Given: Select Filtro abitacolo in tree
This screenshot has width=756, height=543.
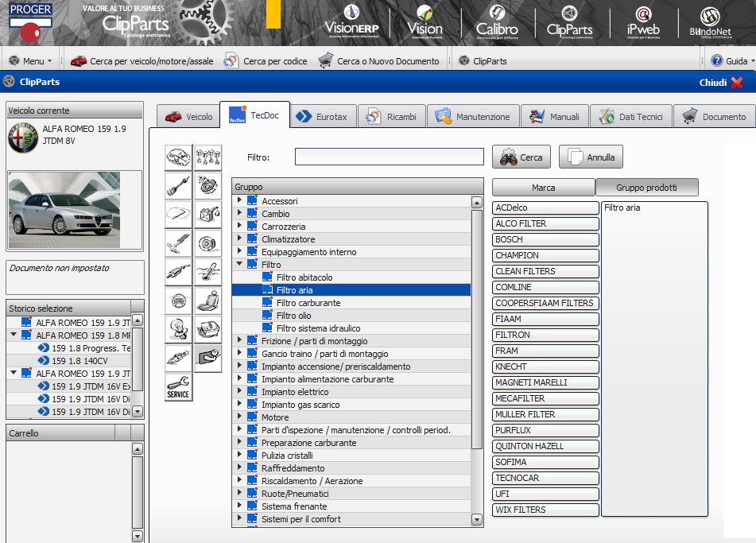Looking at the screenshot, I should point(304,277).
